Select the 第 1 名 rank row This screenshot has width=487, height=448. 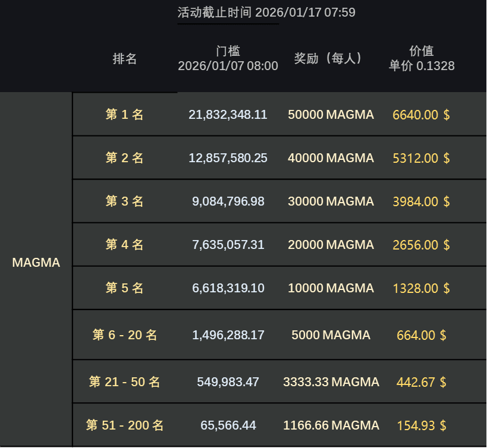(125, 115)
